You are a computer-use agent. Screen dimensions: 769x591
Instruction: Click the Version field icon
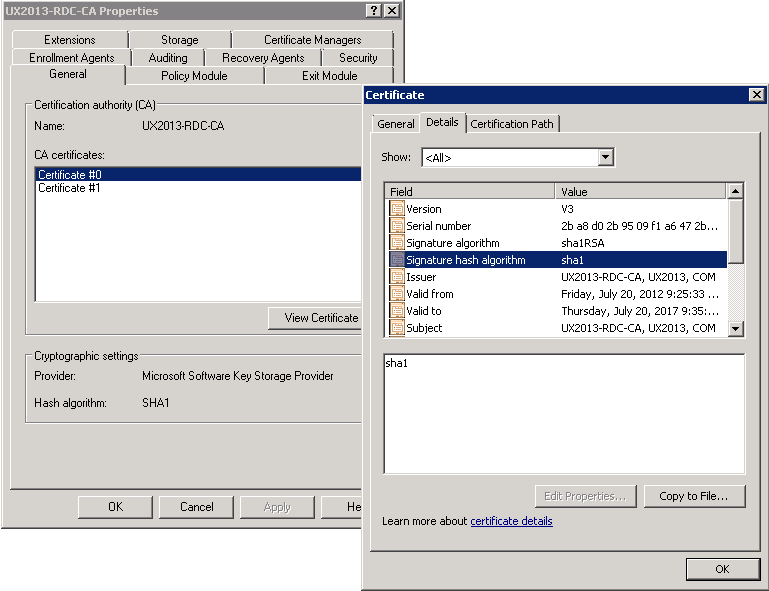pos(397,209)
